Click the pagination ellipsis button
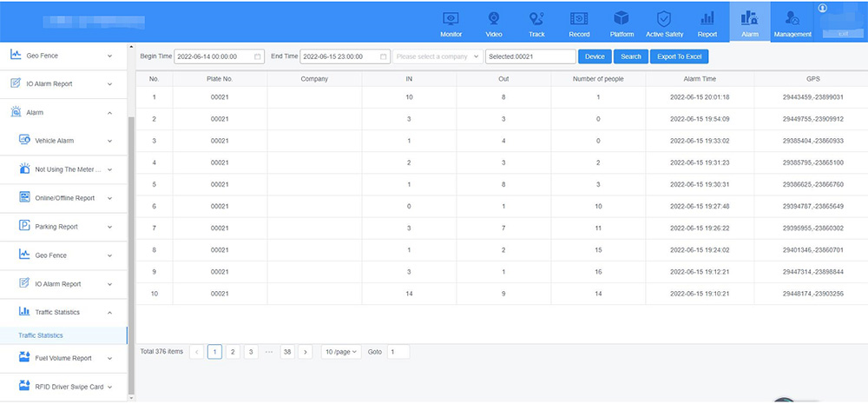 coord(269,352)
